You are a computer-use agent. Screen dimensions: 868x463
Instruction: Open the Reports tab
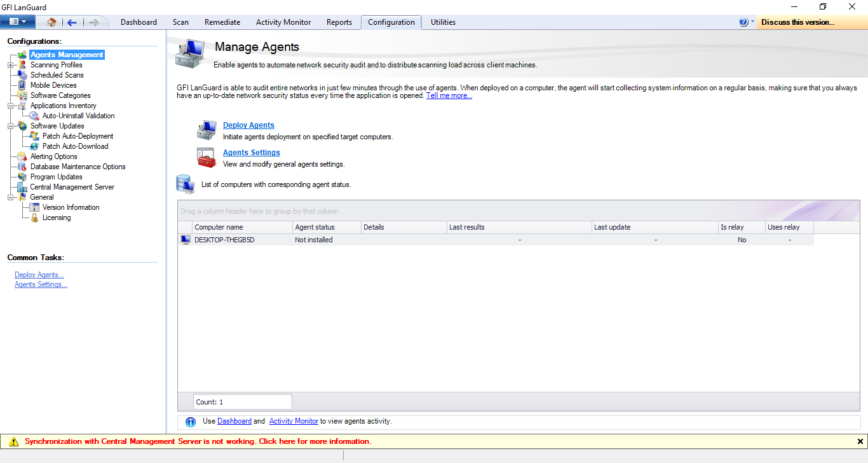(x=339, y=22)
